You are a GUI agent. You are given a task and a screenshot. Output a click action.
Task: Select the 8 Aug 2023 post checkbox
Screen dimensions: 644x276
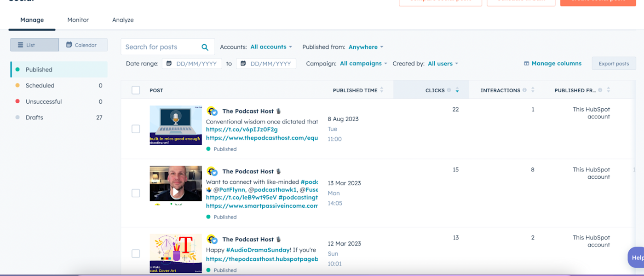tap(136, 129)
